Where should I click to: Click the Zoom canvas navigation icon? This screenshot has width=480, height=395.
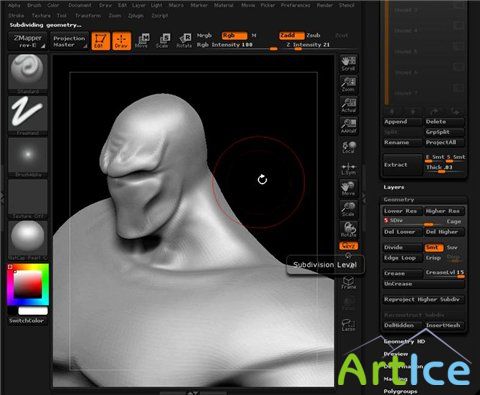348,84
